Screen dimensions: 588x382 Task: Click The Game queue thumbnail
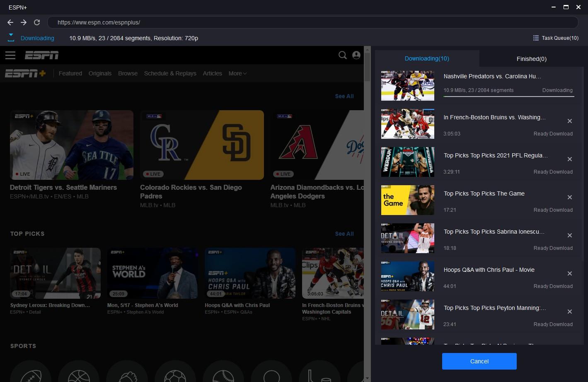408,200
